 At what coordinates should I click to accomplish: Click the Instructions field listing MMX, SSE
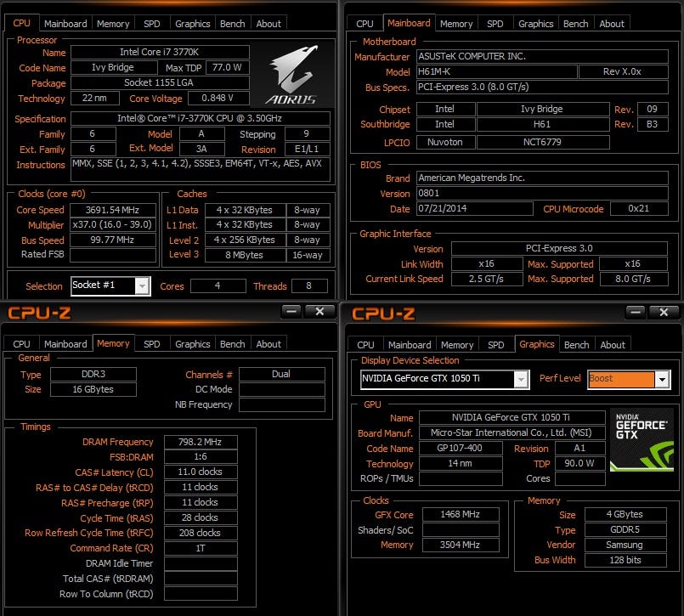click(x=201, y=169)
